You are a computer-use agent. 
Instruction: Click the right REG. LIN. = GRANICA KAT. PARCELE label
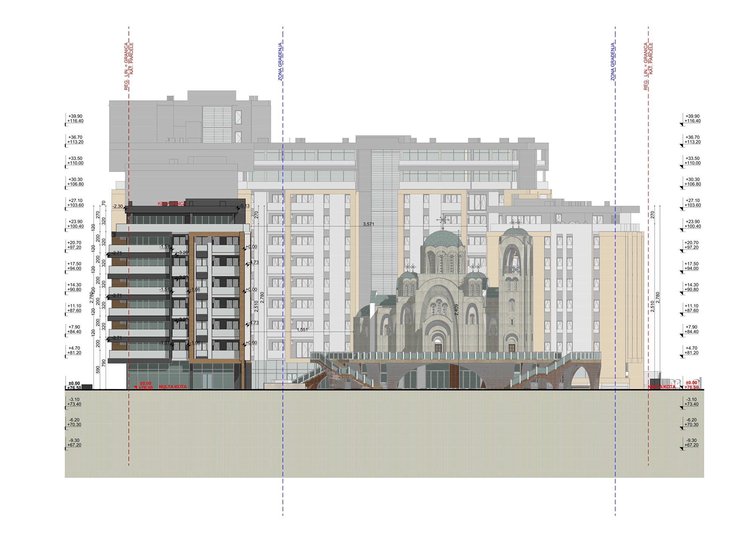(x=648, y=66)
